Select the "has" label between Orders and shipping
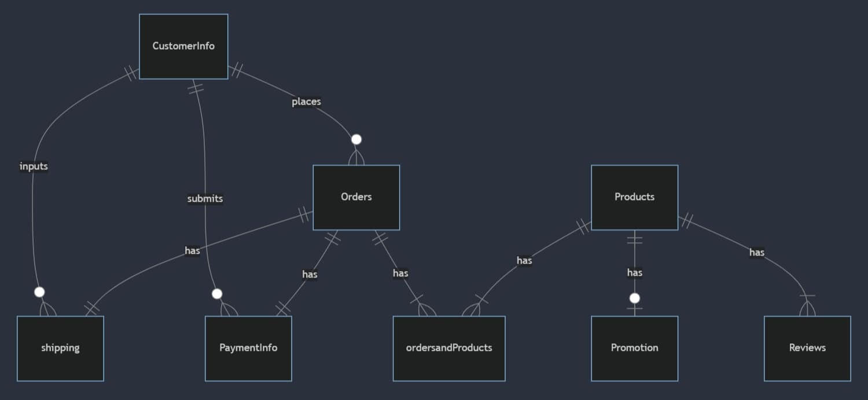This screenshot has height=400, width=868. point(192,250)
